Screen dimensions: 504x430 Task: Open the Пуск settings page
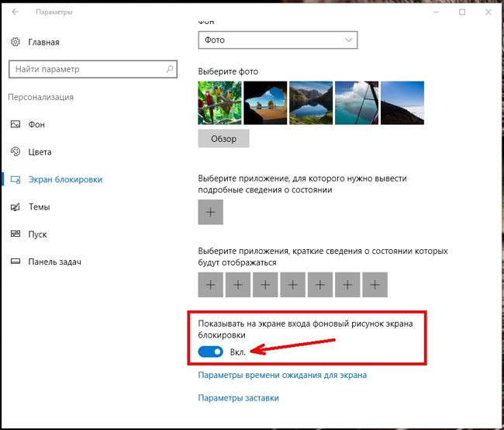(38, 234)
